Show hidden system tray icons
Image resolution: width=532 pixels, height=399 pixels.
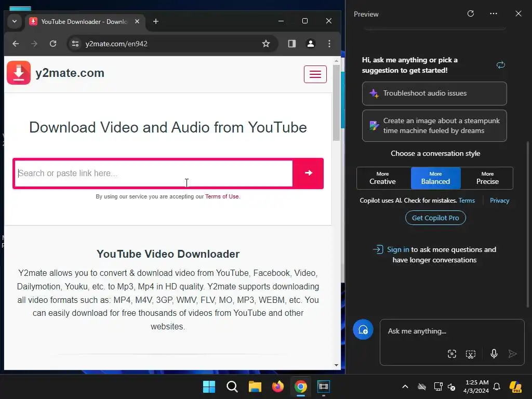[x=405, y=387]
